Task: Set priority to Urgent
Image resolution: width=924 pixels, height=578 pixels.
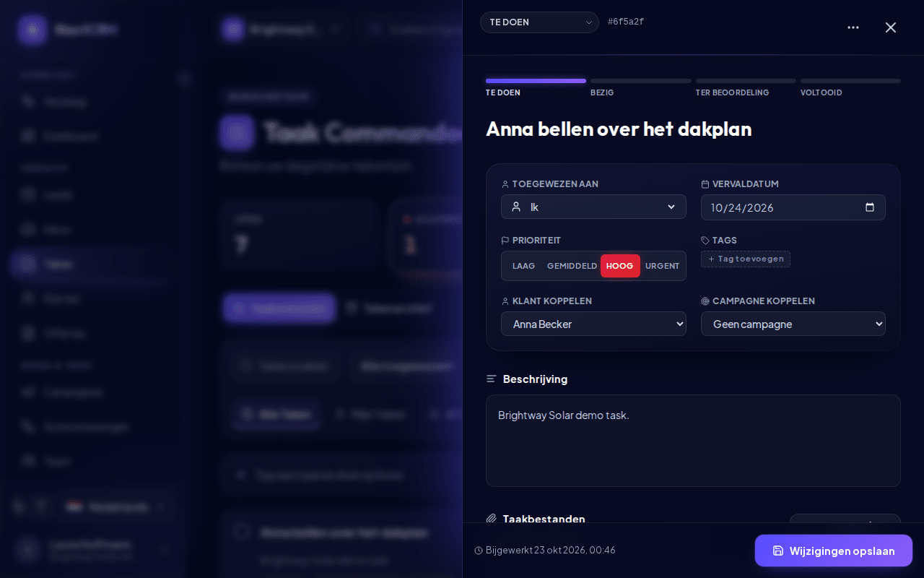Action: click(662, 266)
